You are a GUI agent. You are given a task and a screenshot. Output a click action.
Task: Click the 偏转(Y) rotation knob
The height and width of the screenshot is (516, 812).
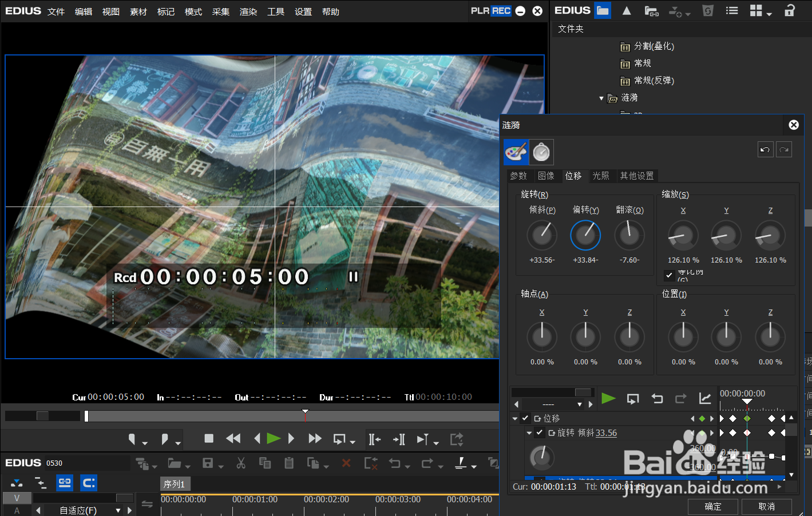coord(585,235)
